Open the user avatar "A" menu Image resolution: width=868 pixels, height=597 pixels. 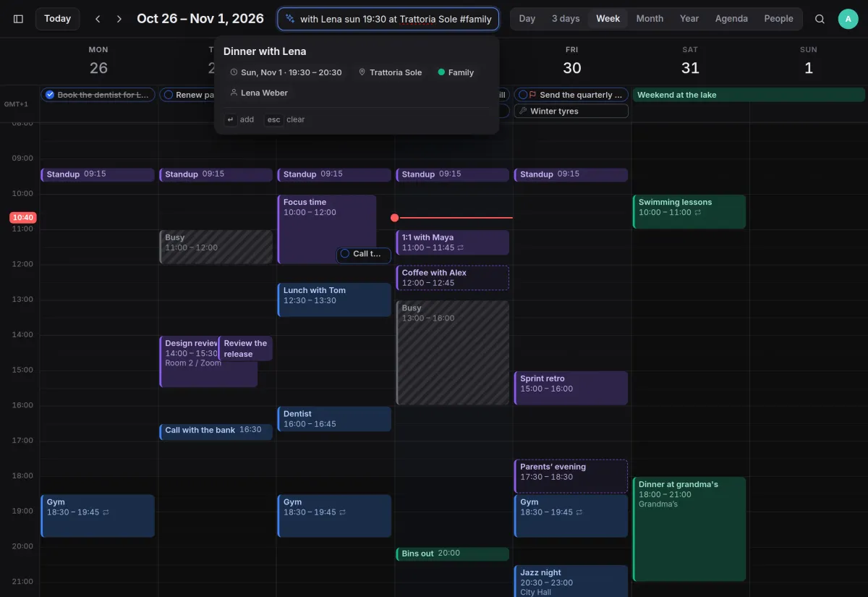click(x=848, y=19)
